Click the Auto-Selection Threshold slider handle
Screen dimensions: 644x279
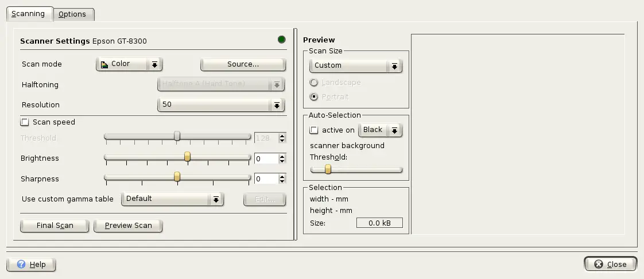(328, 169)
